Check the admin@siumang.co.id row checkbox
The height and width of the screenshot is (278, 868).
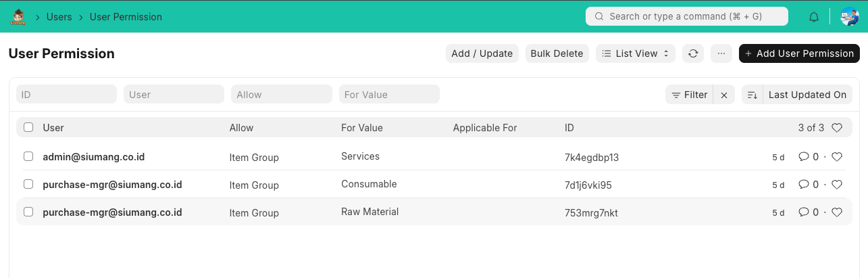(28, 156)
